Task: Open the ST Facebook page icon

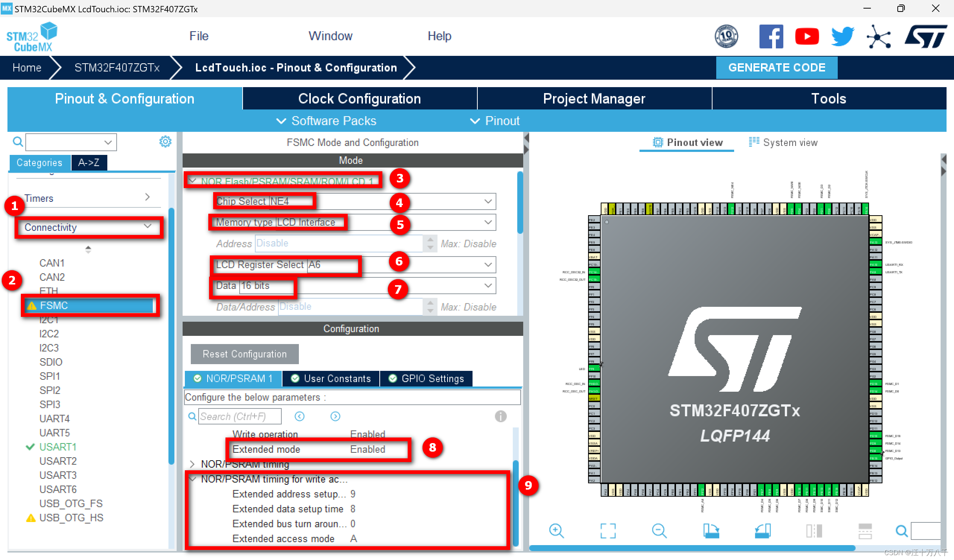Action: coord(771,36)
